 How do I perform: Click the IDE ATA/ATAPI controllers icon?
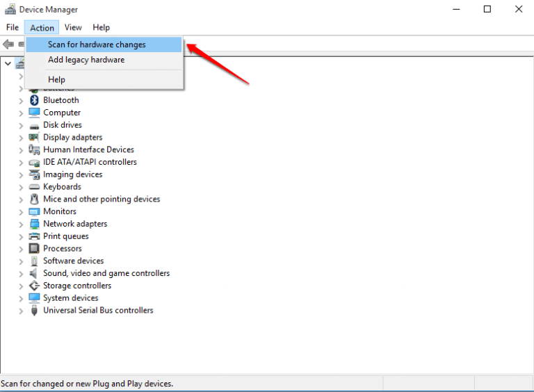pos(34,163)
